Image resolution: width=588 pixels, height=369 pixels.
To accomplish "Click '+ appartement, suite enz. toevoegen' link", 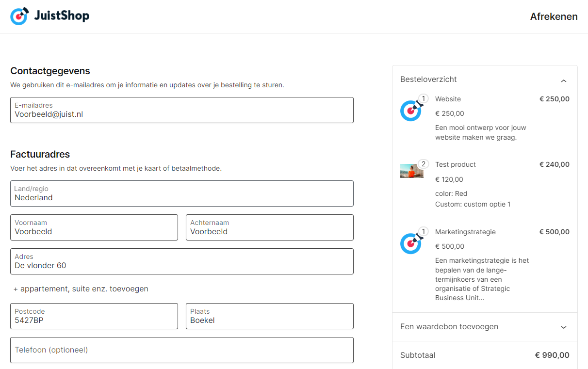I will [81, 289].
